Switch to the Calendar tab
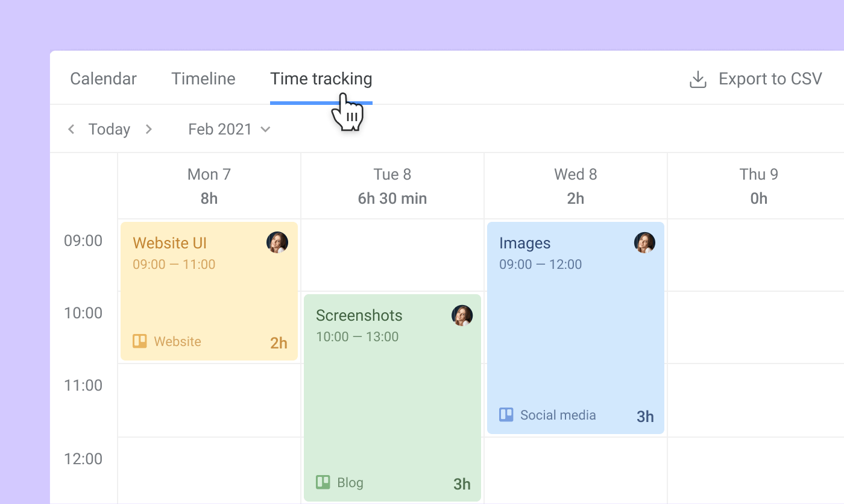Image resolution: width=844 pixels, height=504 pixels. [x=103, y=78]
